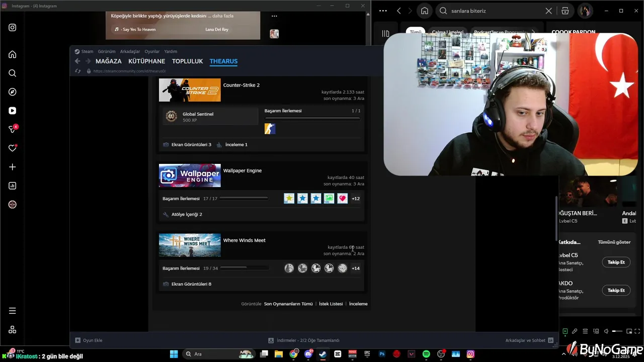This screenshot has height=362, width=644.
Task: Click Where Winds Meet title link
Action: pos(245,240)
